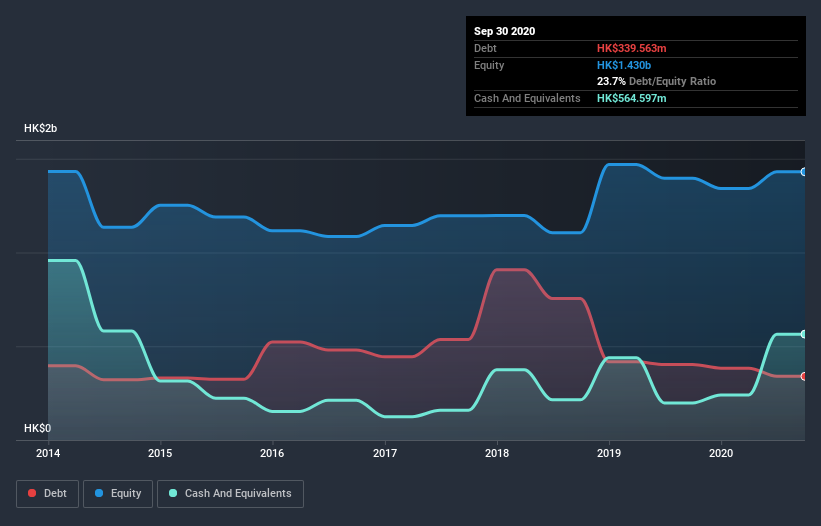Click the HK$1.430b equity value

pyautogui.click(x=624, y=65)
